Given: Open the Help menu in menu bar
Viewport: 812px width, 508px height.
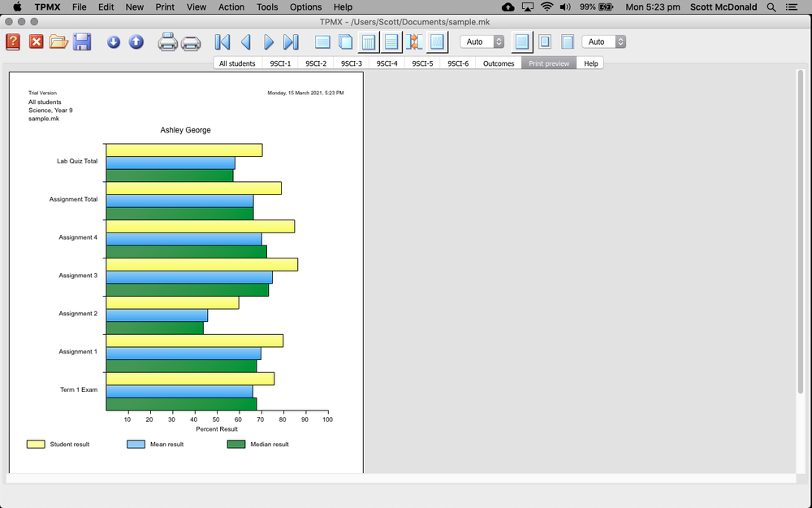Looking at the screenshot, I should [343, 7].
